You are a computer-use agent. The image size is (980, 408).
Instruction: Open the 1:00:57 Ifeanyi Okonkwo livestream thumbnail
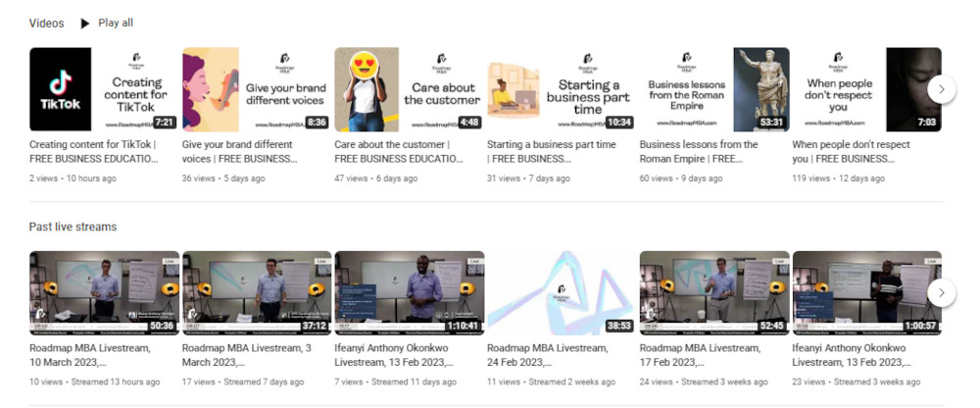[x=867, y=293]
